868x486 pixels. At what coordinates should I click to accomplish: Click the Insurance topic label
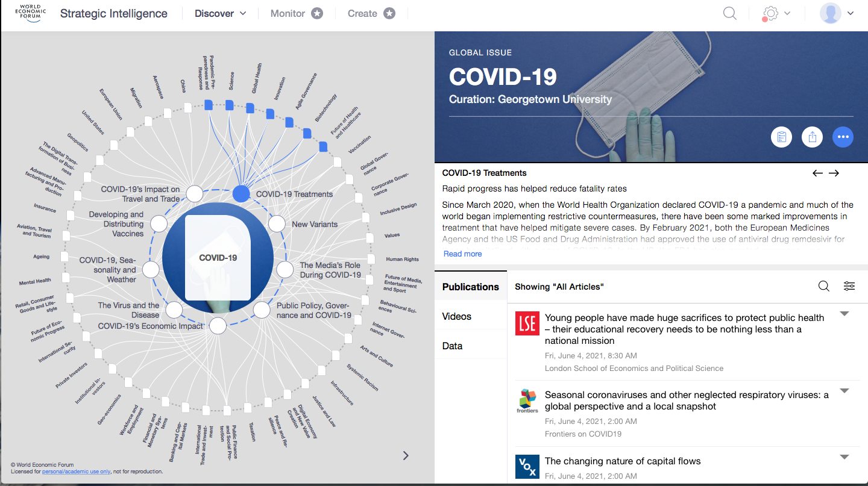click(45, 208)
